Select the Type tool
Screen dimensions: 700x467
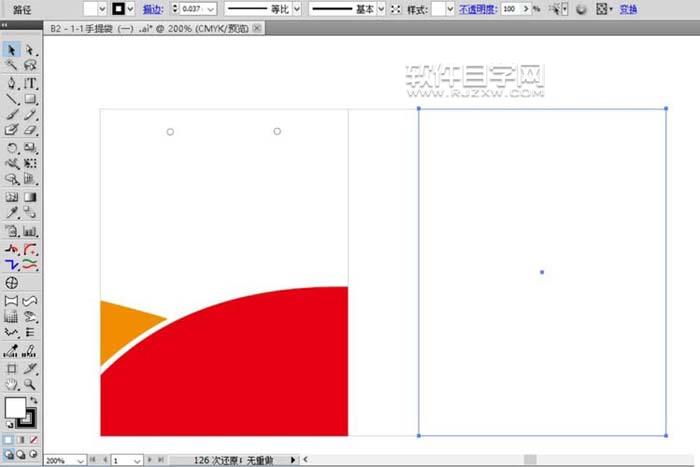coord(30,83)
